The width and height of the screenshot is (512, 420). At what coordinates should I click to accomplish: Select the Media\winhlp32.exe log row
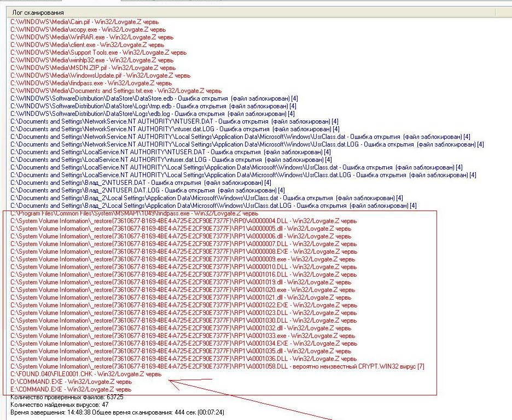[92, 60]
